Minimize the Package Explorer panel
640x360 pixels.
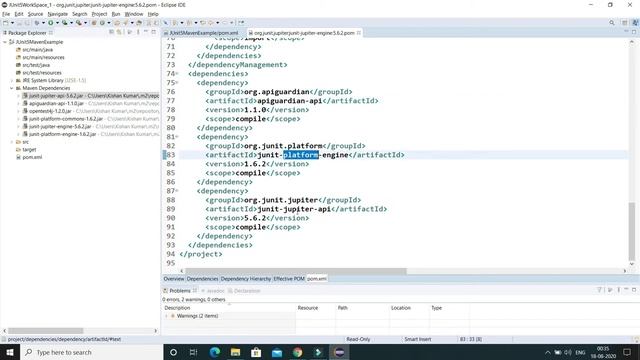click(146, 32)
